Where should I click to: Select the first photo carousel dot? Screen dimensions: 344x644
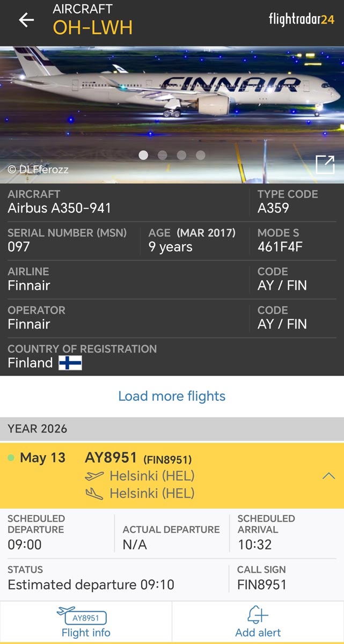(x=143, y=155)
